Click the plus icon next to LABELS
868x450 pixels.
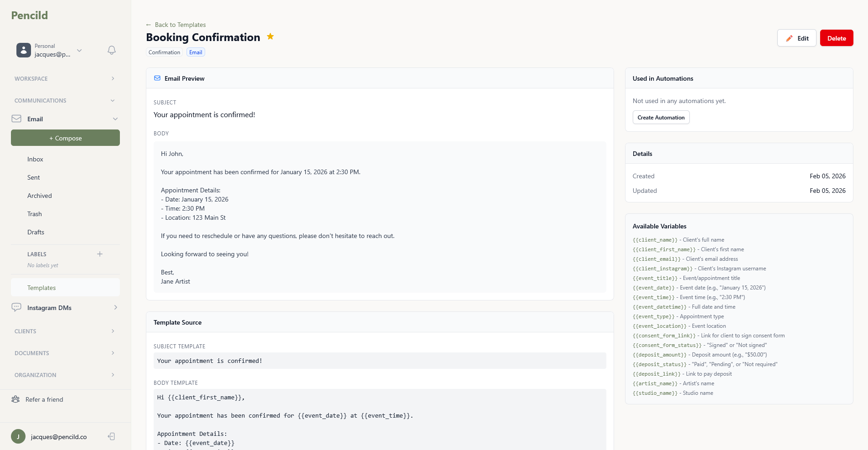coord(100,254)
